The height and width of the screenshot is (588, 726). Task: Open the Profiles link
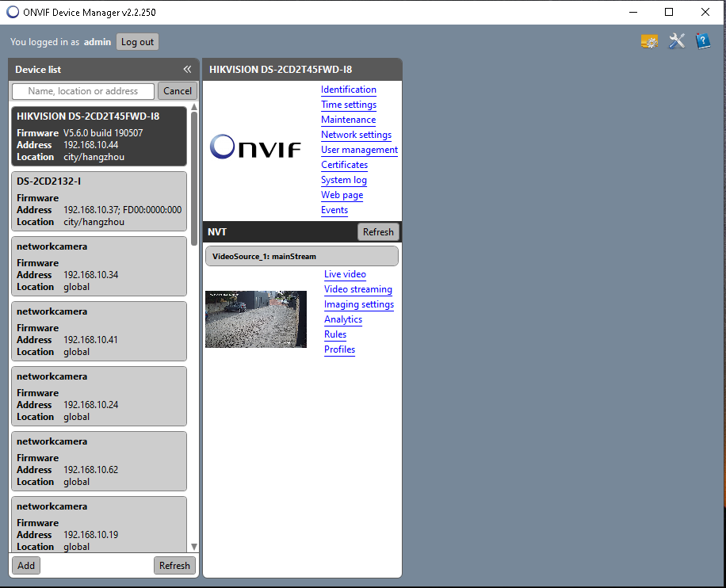pos(339,349)
